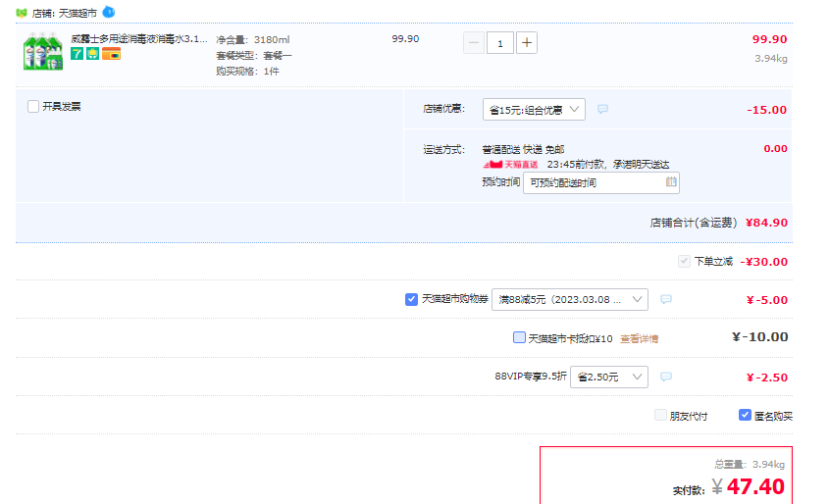
Task: Click the 88VIP专享9.5折 label
Action: [531, 377]
